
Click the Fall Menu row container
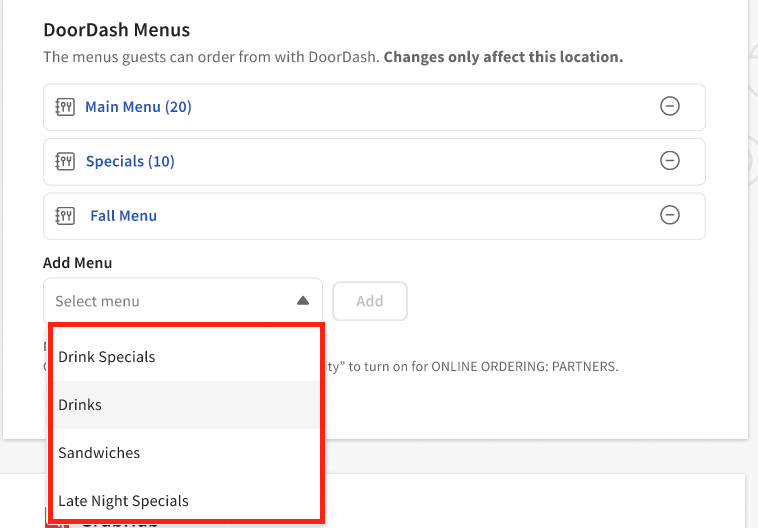[400, 215]
